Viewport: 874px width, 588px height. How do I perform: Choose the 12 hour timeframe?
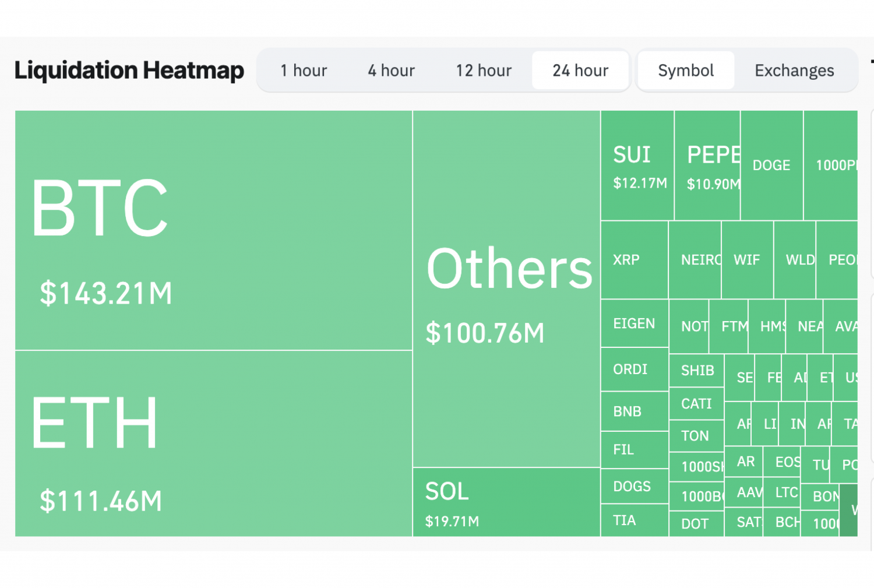[484, 71]
